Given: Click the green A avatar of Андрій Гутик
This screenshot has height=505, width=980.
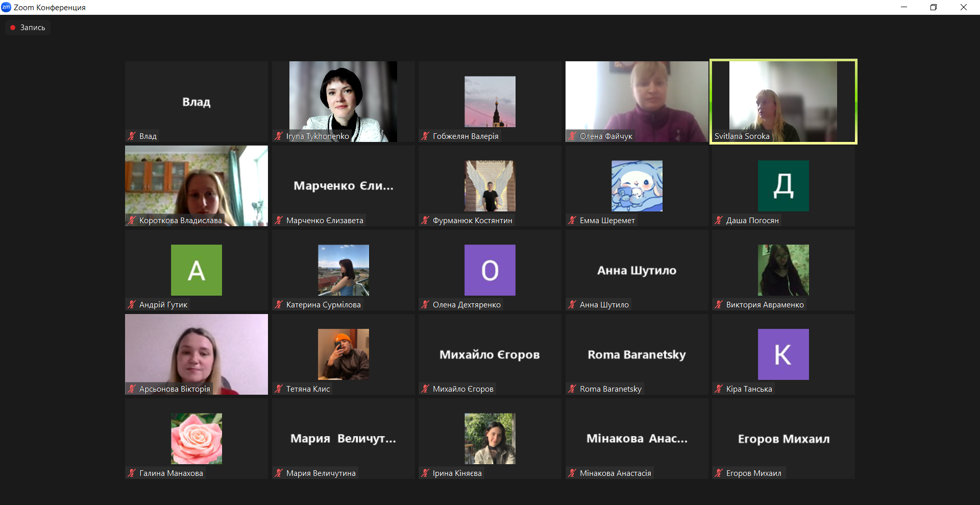Looking at the screenshot, I should tap(197, 270).
